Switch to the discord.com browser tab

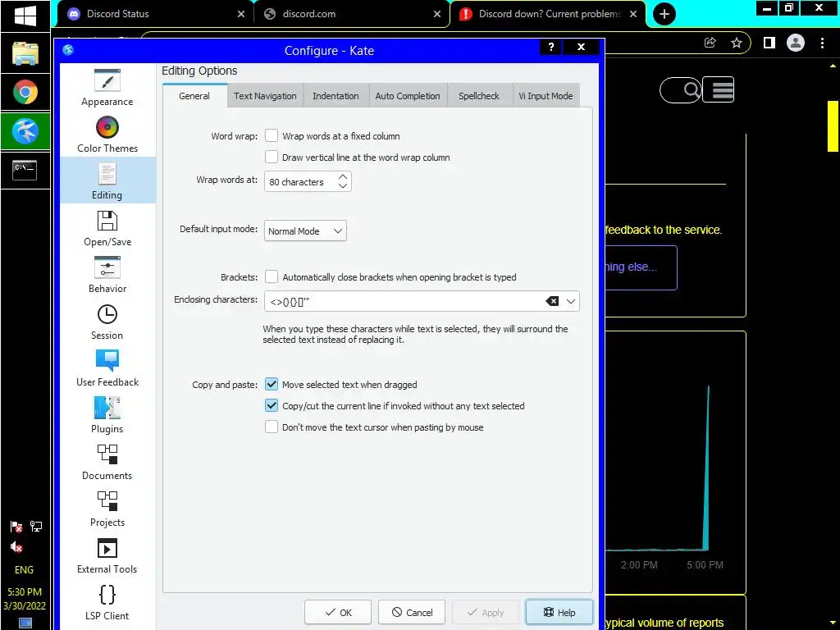tap(351, 14)
